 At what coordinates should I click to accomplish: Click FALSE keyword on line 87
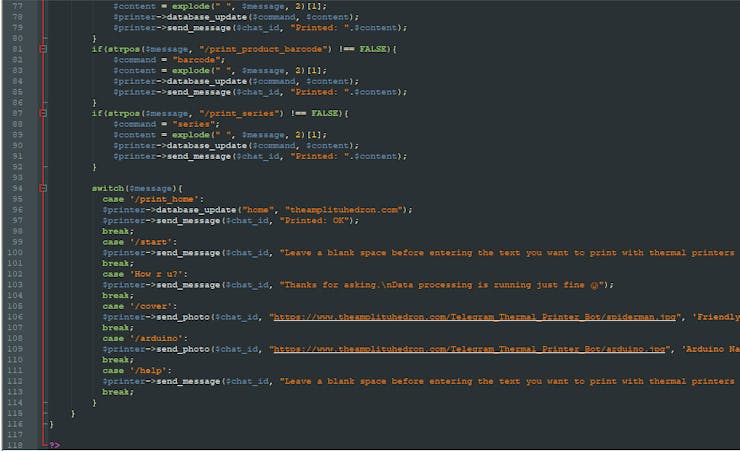(325, 113)
